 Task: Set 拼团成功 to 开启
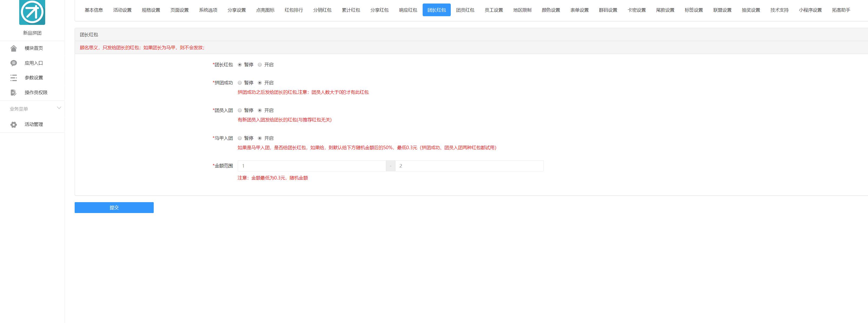pos(259,83)
